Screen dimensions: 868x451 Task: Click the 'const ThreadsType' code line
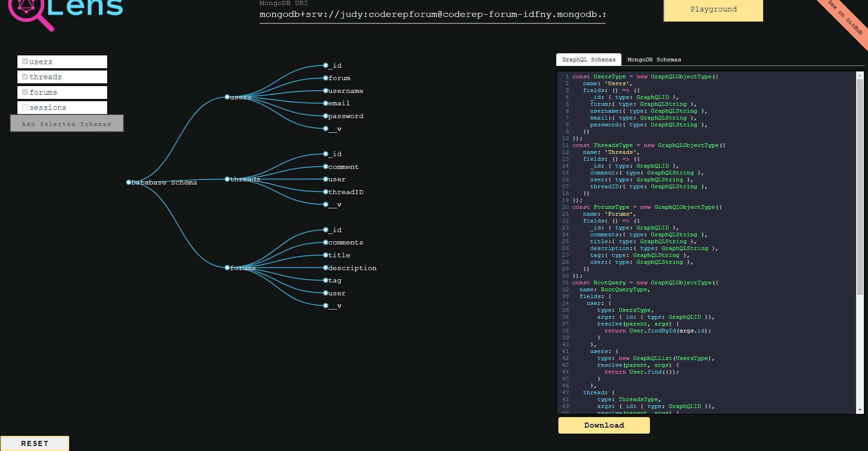[x=649, y=146]
